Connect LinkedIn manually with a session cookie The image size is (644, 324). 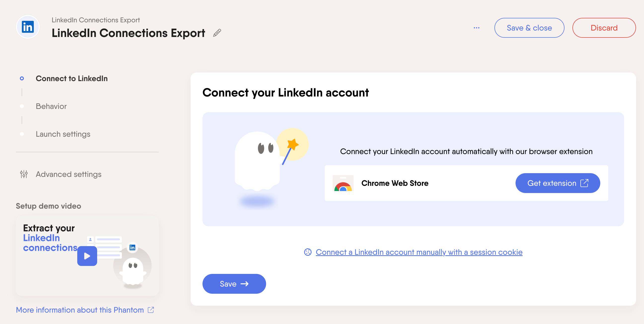pyautogui.click(x=419, y=252)
